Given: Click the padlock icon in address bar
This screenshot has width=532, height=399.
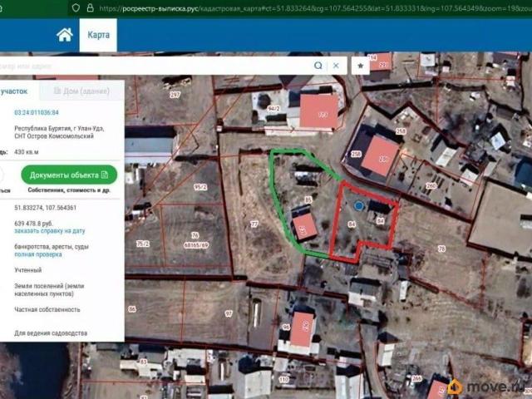Looking at the screenshot, I should click(x=91, y=7).
